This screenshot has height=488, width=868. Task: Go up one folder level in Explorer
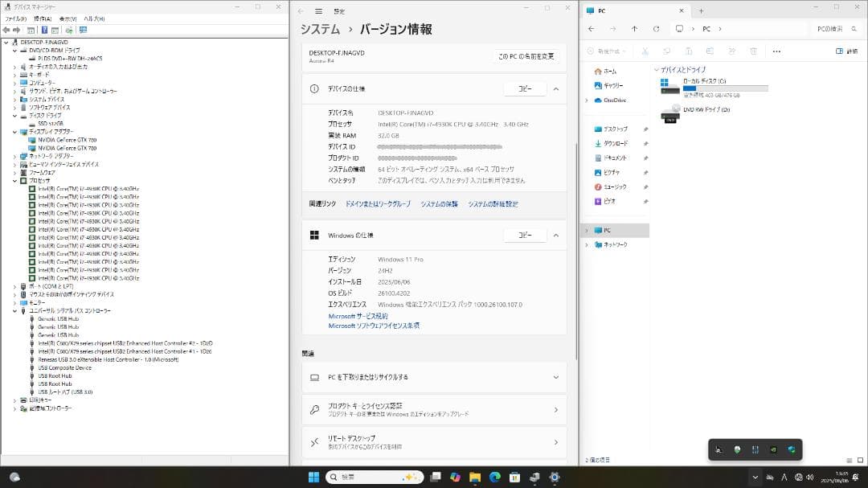coord(634,29)
